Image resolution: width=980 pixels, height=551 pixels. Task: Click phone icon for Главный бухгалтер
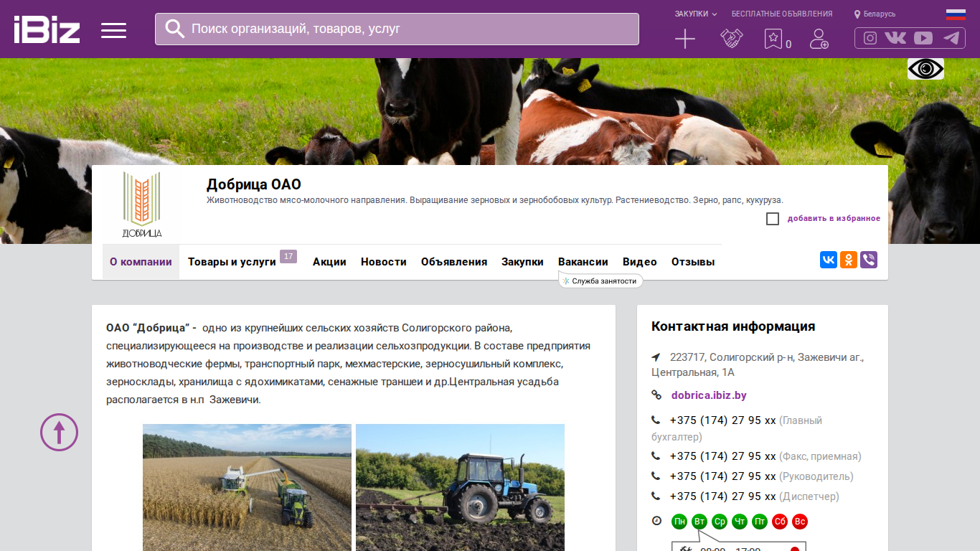(656, 420)
